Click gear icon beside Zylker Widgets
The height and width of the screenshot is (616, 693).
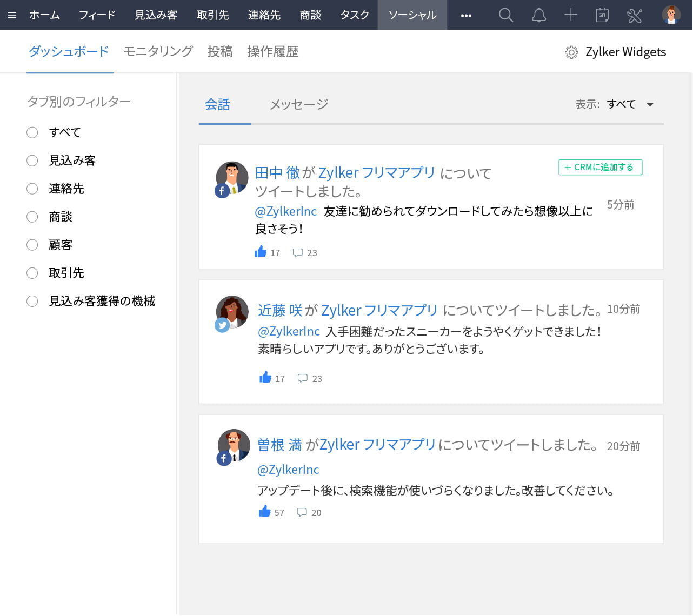[571, 52]
